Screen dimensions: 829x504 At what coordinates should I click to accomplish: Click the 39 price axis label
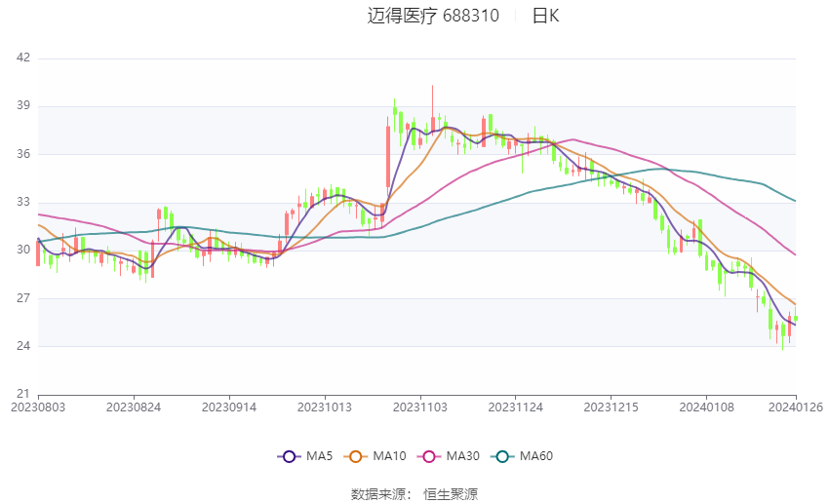(23, 105)
